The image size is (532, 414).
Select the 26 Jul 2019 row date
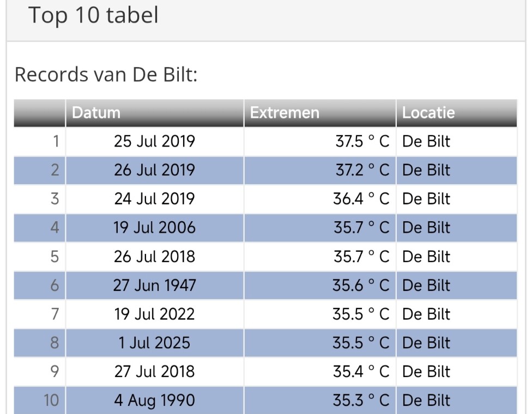coord(155,170)
